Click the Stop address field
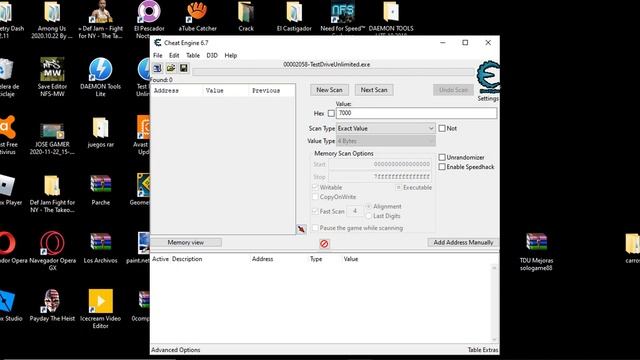This screenshot has height=360, width=640. tap(380, 177)
